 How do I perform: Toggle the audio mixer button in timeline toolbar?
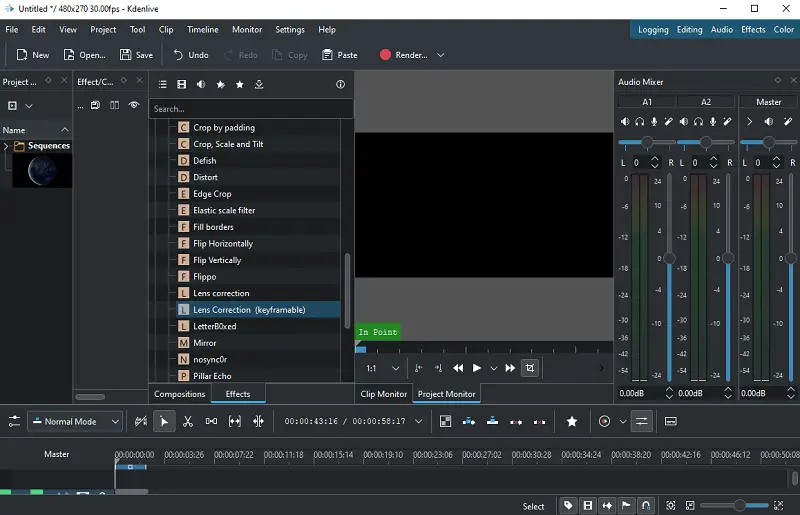(x=641, y=422)
